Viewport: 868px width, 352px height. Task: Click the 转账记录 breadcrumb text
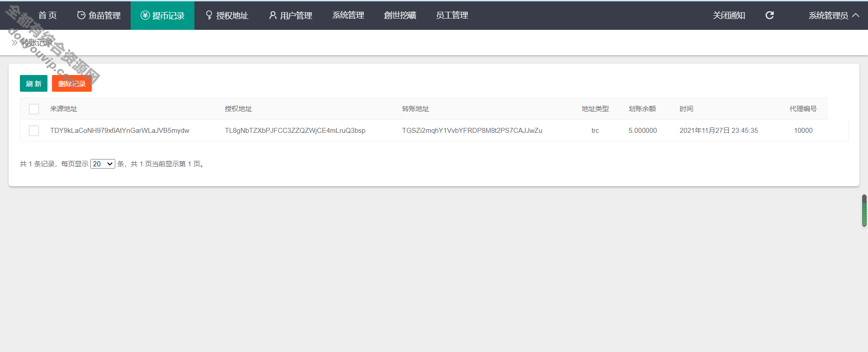point(37,42)
